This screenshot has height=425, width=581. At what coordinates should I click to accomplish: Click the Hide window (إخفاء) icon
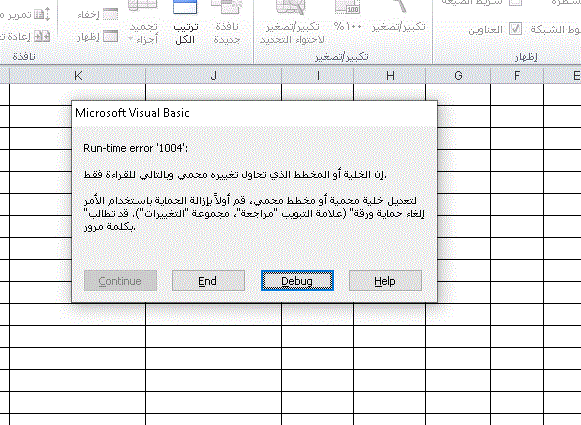[110, 14]
